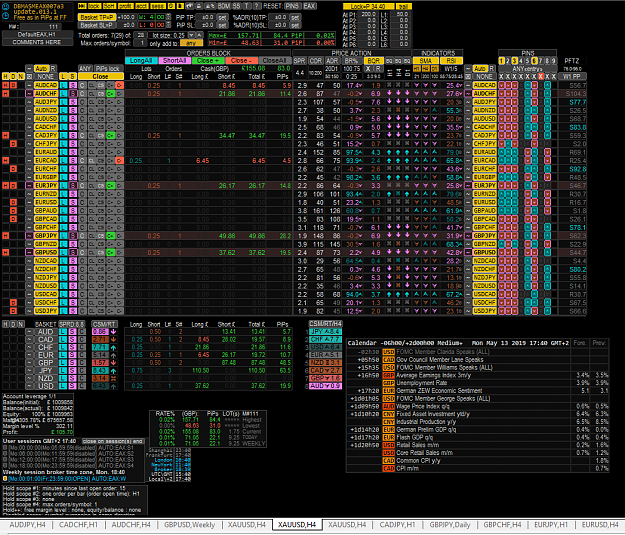Click the 'lock' toolbar button

[x=94, y=6]
